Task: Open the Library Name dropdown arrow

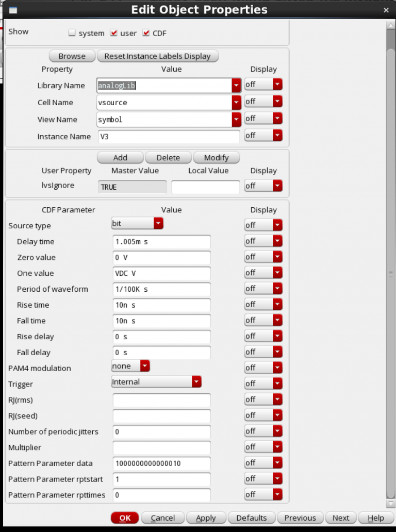Action: (x=236, y=86)
